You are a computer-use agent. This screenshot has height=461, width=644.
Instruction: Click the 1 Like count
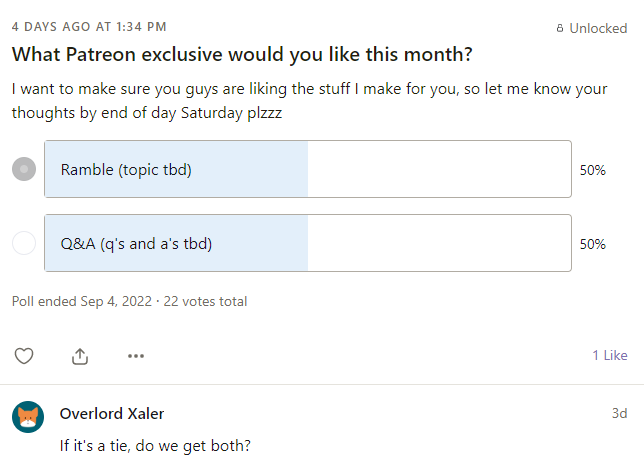pyautogui.click(x=609, y=355)
